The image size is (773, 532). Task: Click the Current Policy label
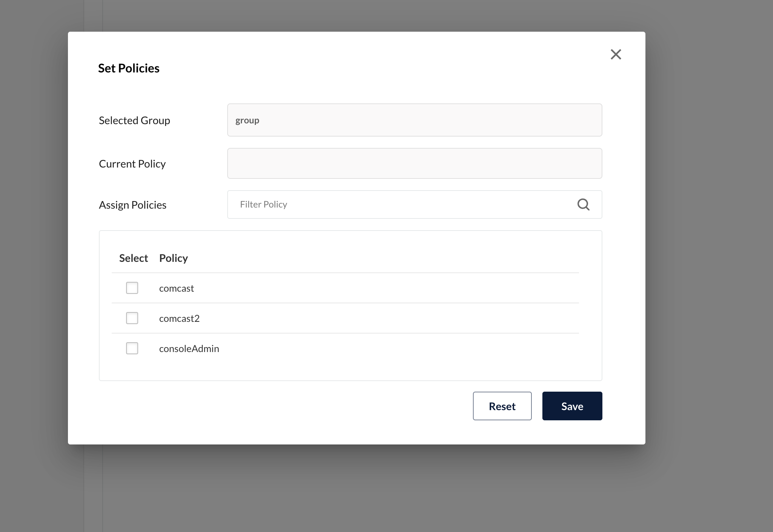point(132,164)
